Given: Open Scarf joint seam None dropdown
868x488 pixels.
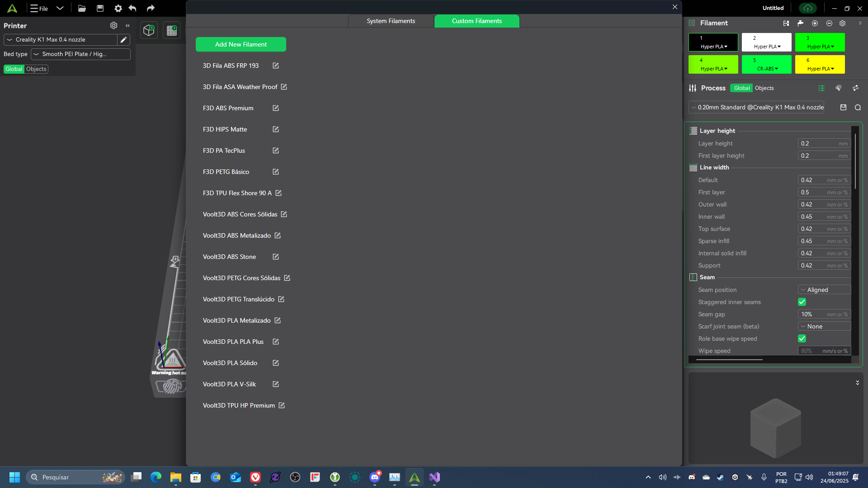Looking at the screenshot, I should 824,326.
